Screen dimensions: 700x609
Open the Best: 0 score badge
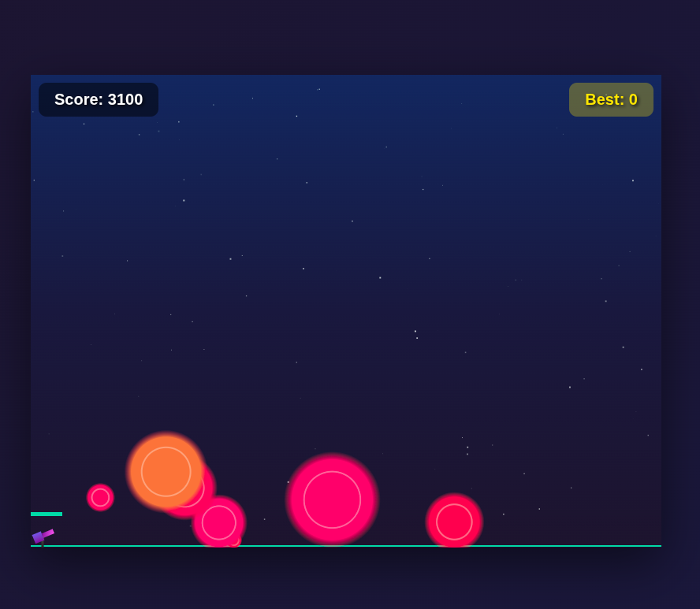pos(611,99)
